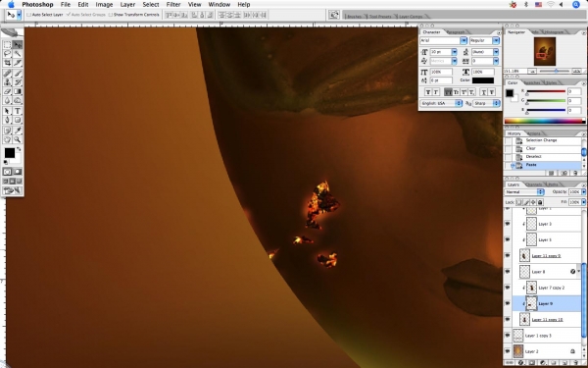Click the Navigator zoom slider
The height and width of the screenshot is (368, 588).
pyautogui.click(x=556, y=71)
